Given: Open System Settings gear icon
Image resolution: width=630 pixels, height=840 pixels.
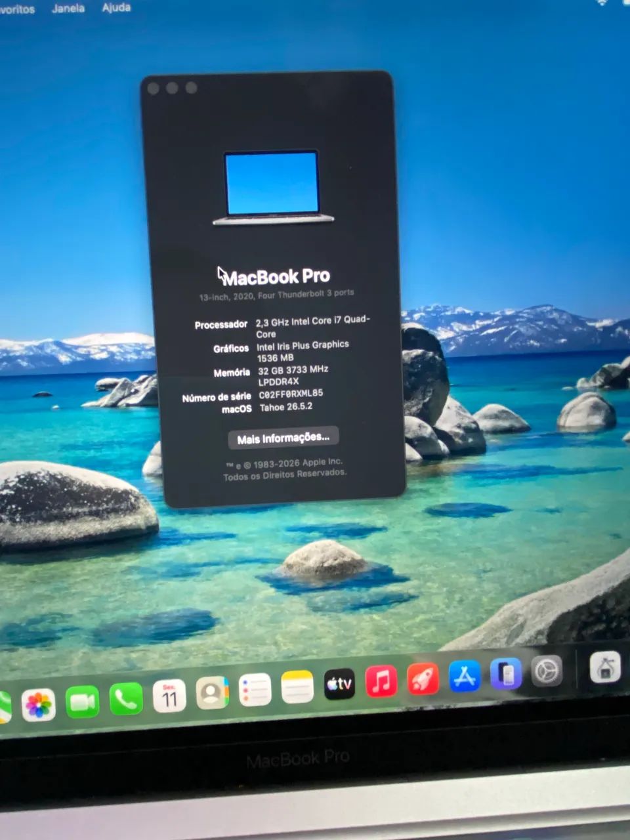Looking at the screenshot, I should pyautogui.click(x=546, y=671).
